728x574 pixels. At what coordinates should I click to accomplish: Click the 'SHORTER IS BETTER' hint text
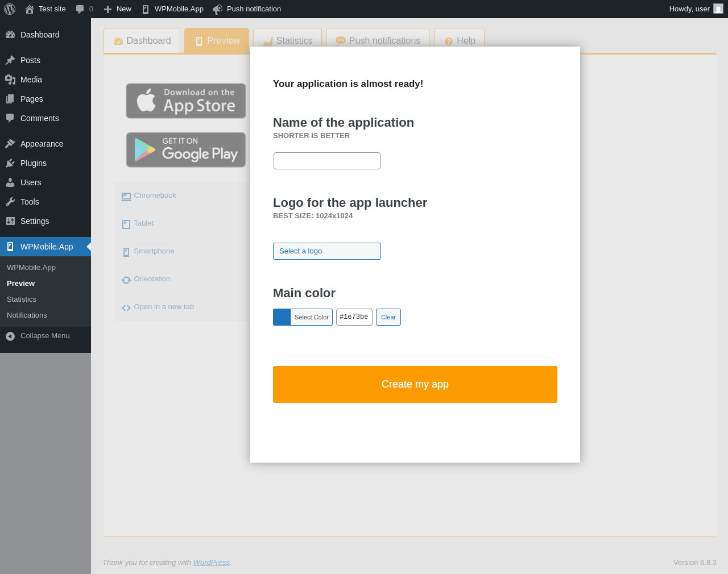point(312,136)
